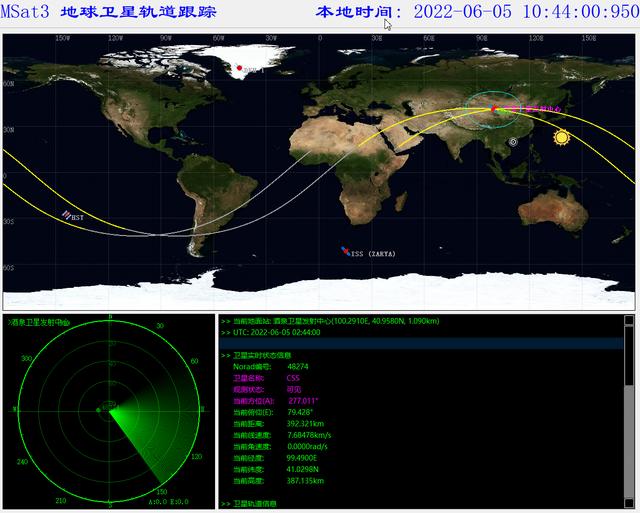Screen dimensions: 640x513
Task: Select the UTC time line in info panel
Action: point(271,333)
